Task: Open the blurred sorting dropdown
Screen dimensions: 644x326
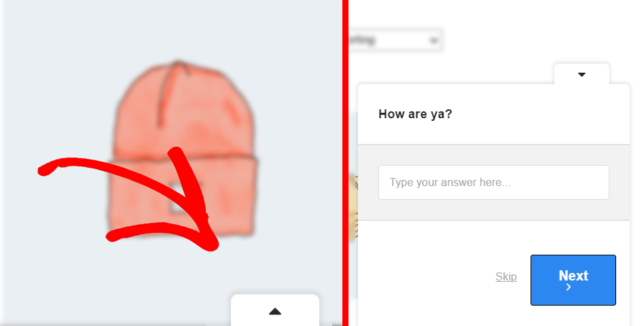Action: [x=395, y=40]
